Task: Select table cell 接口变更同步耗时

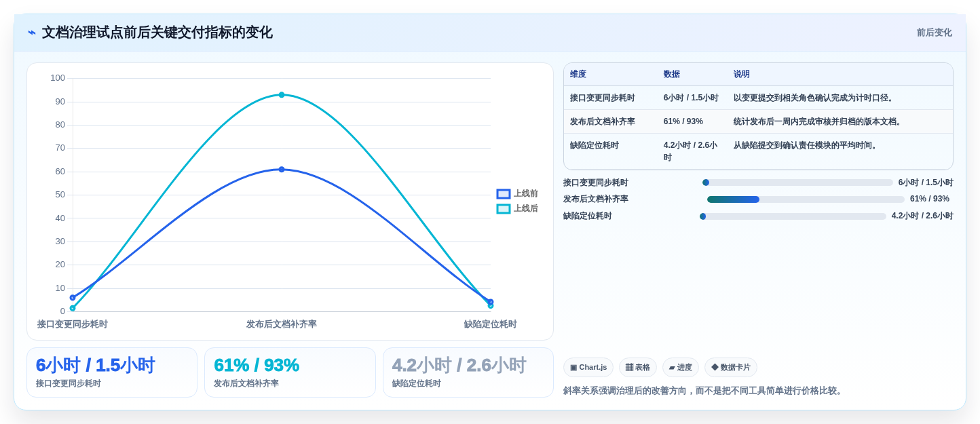Action: 603,98
